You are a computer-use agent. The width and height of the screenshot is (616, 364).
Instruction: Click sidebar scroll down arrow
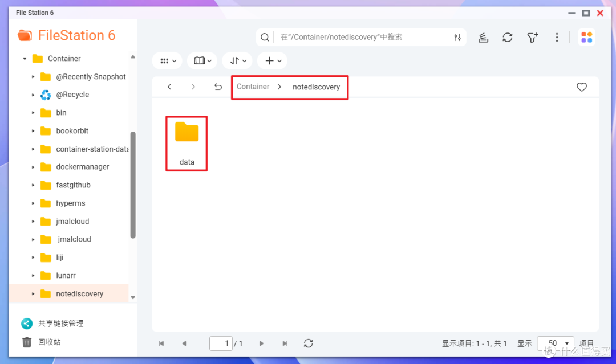point(133,297)
